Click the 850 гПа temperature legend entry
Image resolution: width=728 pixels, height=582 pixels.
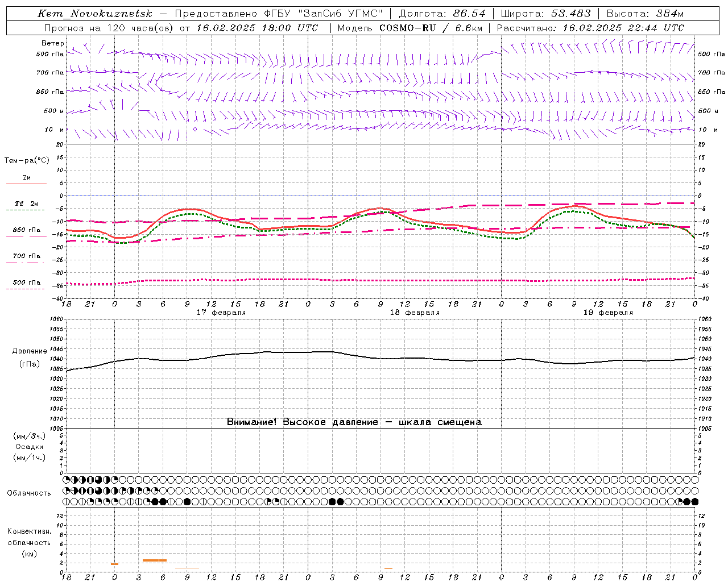tap(27, 230)
